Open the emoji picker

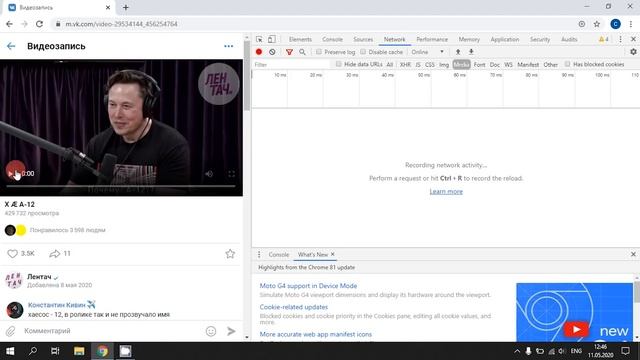[211, 331]
